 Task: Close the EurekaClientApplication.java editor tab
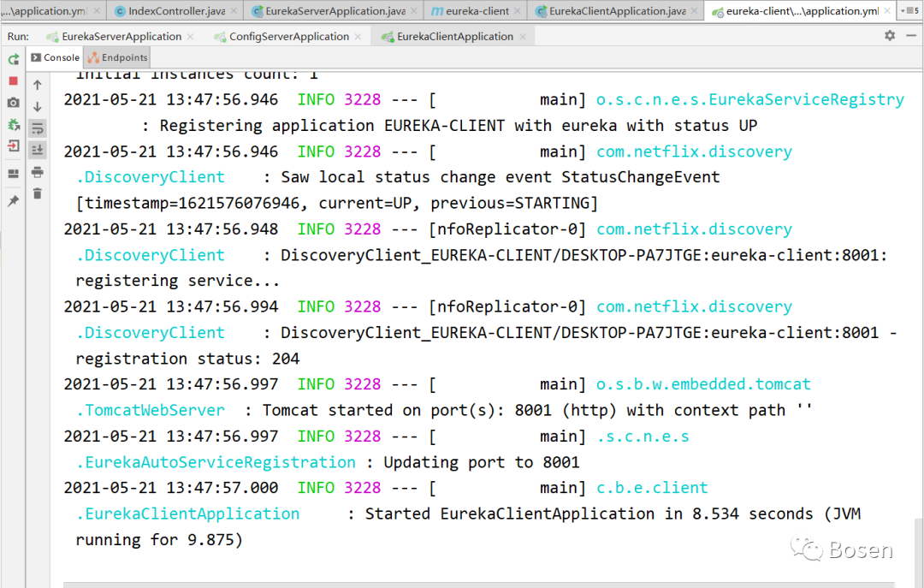(x=694, y=10)
